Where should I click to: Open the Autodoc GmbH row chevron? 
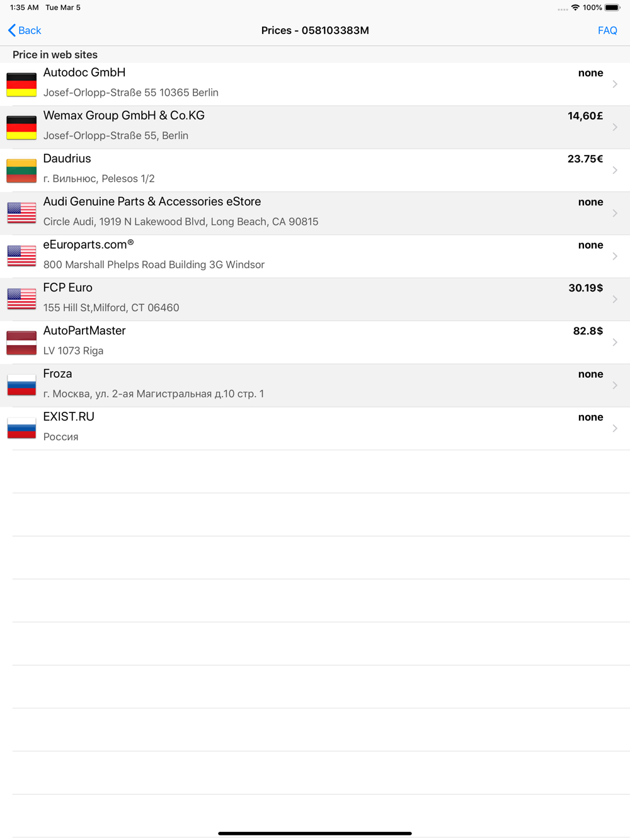(615, 84)
